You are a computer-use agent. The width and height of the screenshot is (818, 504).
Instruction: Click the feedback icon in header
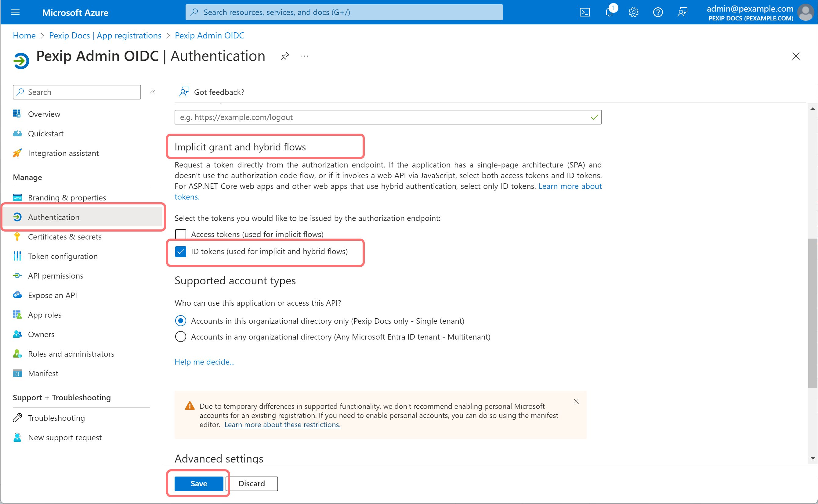point(682,12)
